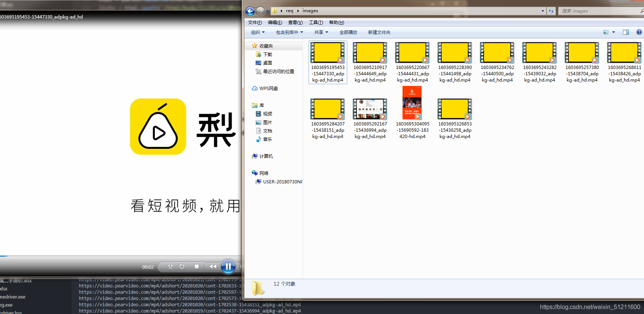Select video file 1603695326853-15436258
Image resolution: width=644 pixels, height=314 pixels.
coord(455,119)
